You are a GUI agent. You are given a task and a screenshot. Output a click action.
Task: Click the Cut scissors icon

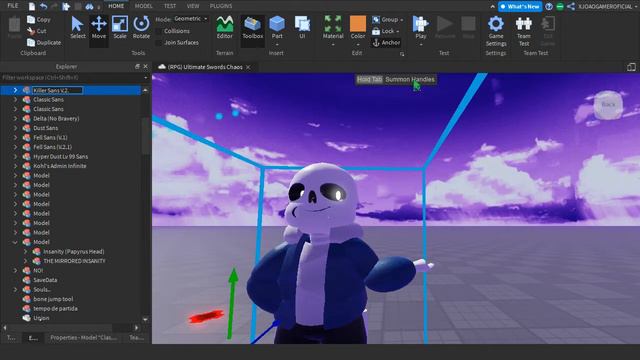tap(31, 31)
